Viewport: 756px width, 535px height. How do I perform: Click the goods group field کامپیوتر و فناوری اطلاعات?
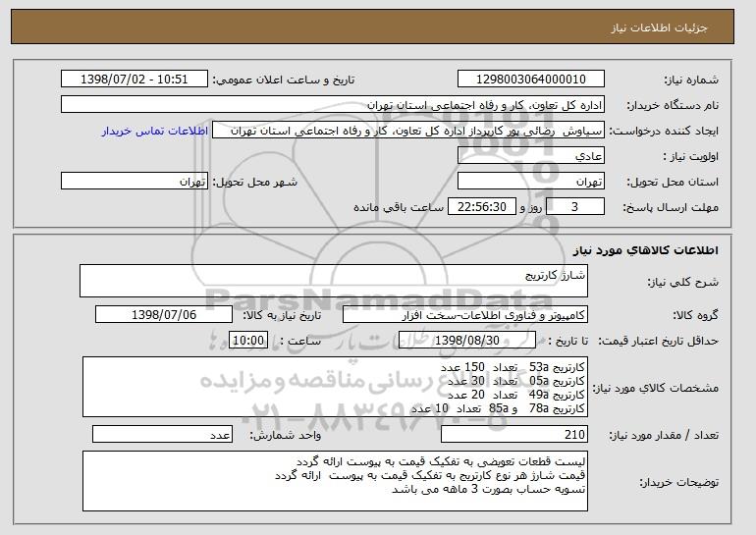point(465,315)
